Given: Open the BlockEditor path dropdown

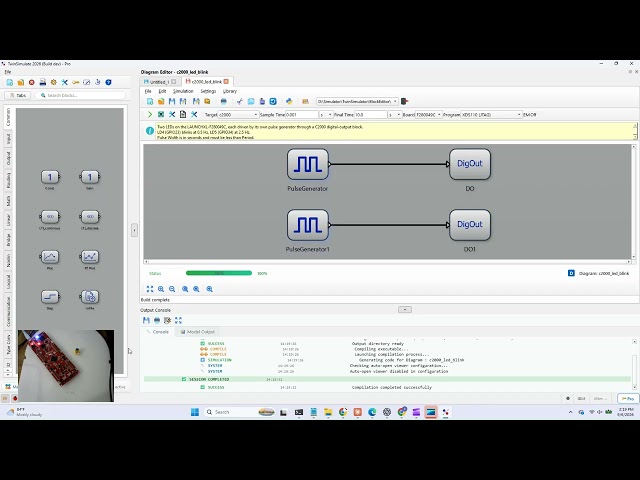Looking at the screenshot, I should [395, 101].
